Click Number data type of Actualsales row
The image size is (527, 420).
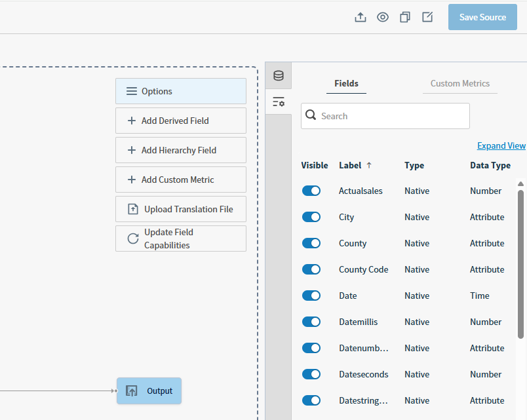tap(486, 191)
